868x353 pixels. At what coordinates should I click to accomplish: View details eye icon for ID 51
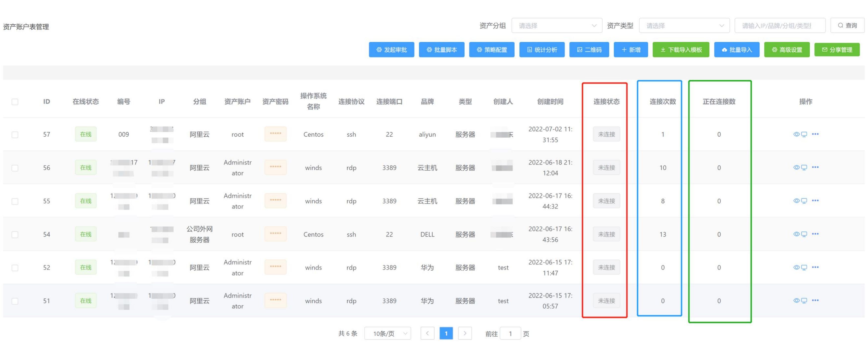pos(796,300)
